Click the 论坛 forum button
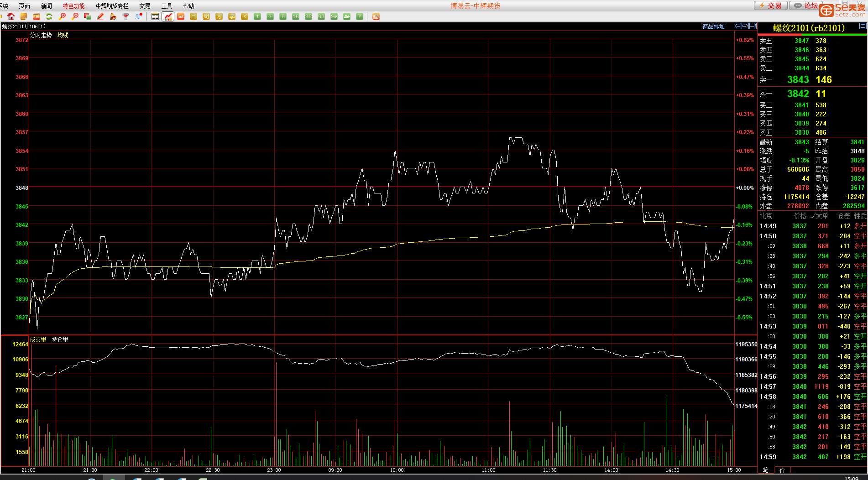Viewport: 868px width, 480px height. 806,5
